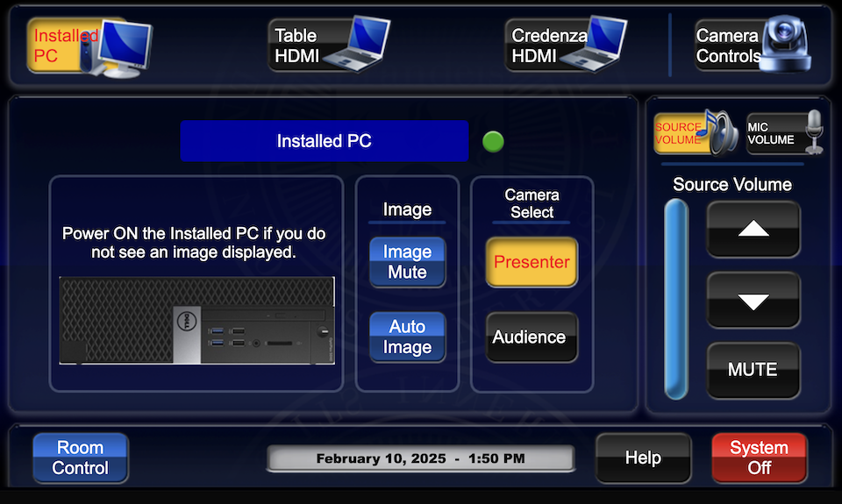The width and height of the screenshot is (842, 504).
Task: Click the blue Source Volume level bar
Action: click(x=676, y=300)
